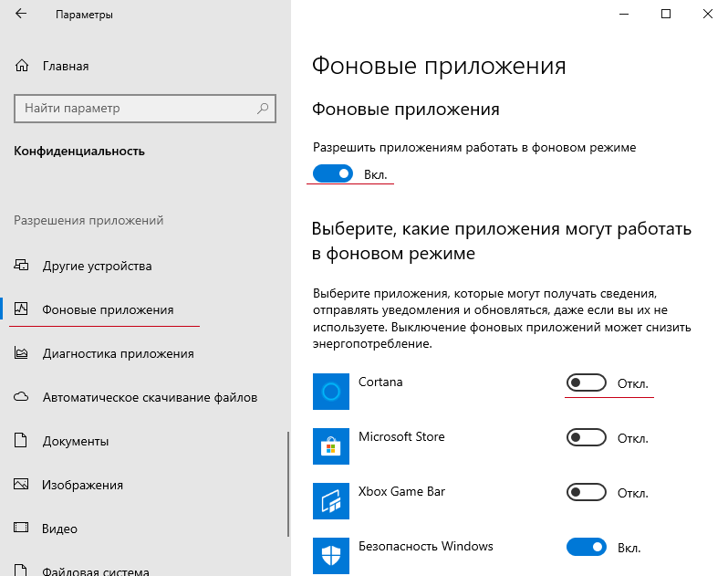Click the Другие устройства icon
This screenshot has width=728, height=576.
pos(21,266)
